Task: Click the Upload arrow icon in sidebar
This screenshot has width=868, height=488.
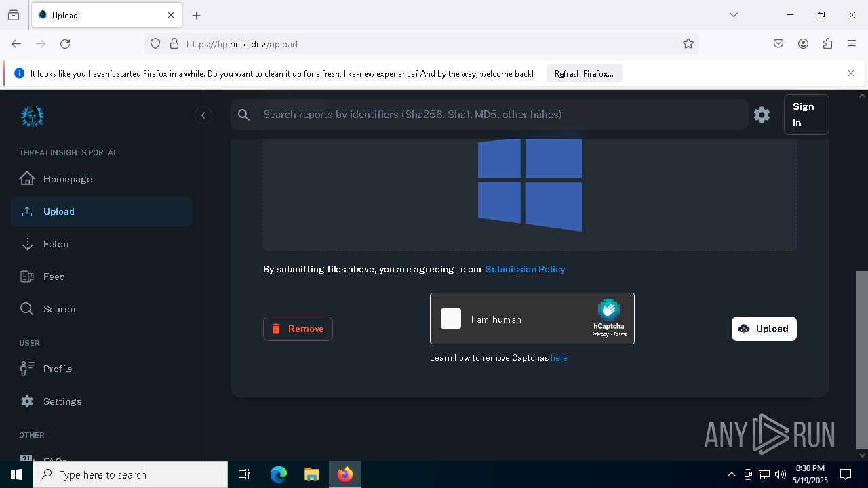Action: [x=27, y=211]
